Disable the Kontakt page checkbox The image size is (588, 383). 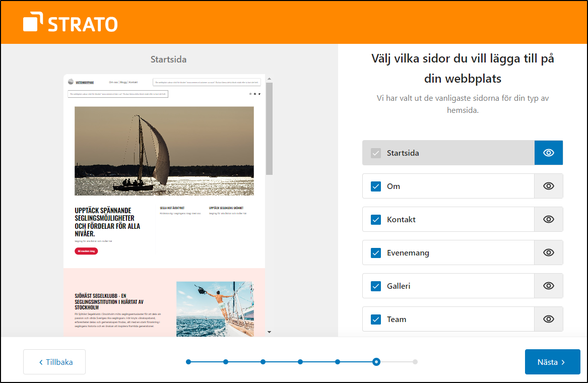point(375,219)
